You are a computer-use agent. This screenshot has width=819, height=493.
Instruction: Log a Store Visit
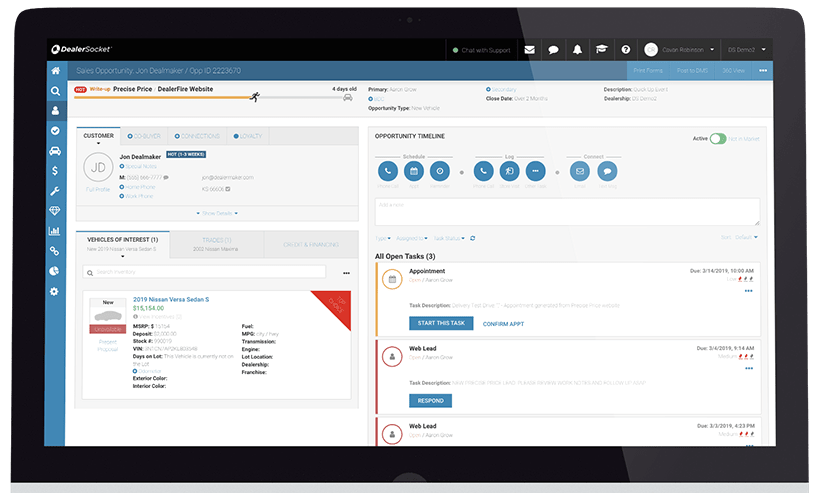[x=509, y=171]
